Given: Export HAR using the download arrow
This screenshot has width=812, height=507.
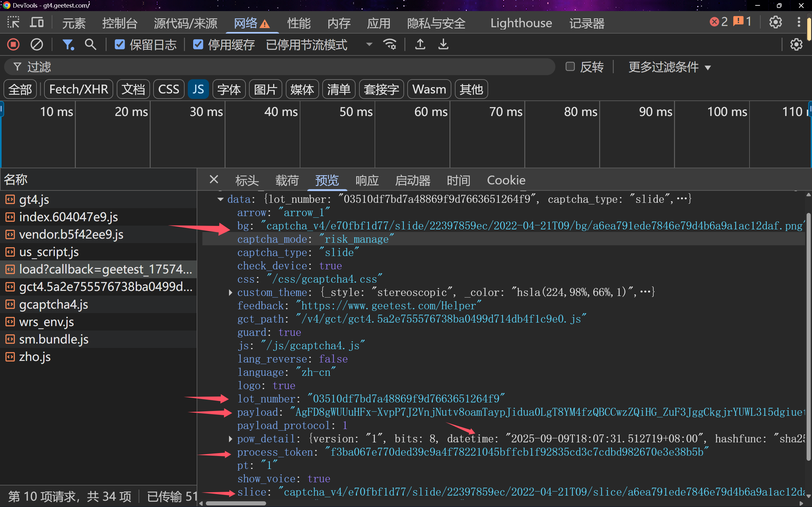Looking at the screenshot, I should click(443, 44).
